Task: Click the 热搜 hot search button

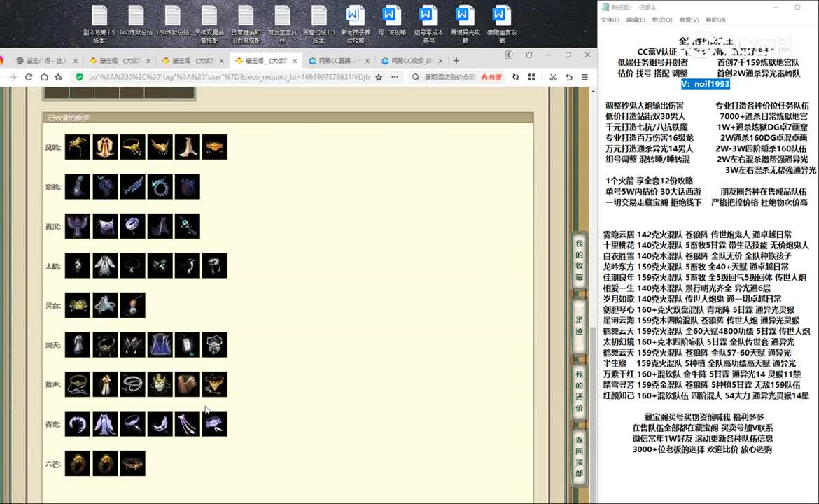Action: (x=491, y=77)
